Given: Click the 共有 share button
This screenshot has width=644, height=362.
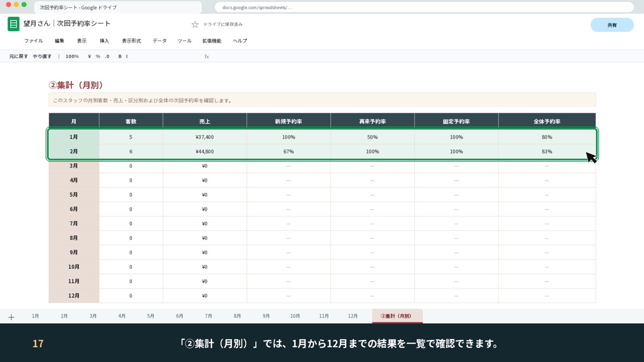Looking at the screenshot, I should coord(612,25).
